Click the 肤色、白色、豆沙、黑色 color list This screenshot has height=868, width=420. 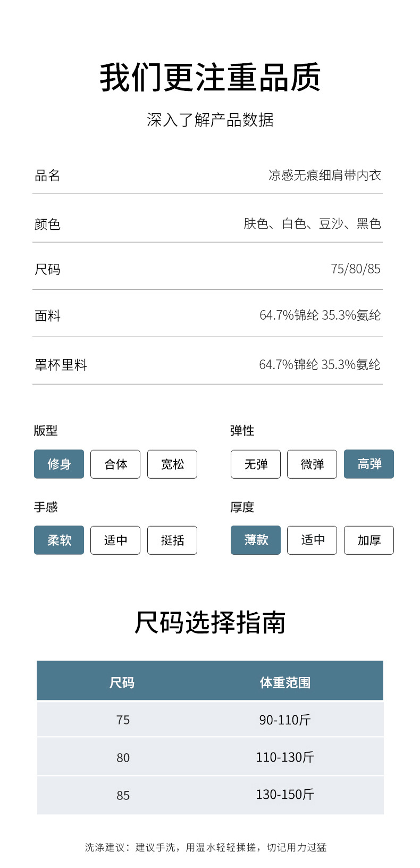313,224
